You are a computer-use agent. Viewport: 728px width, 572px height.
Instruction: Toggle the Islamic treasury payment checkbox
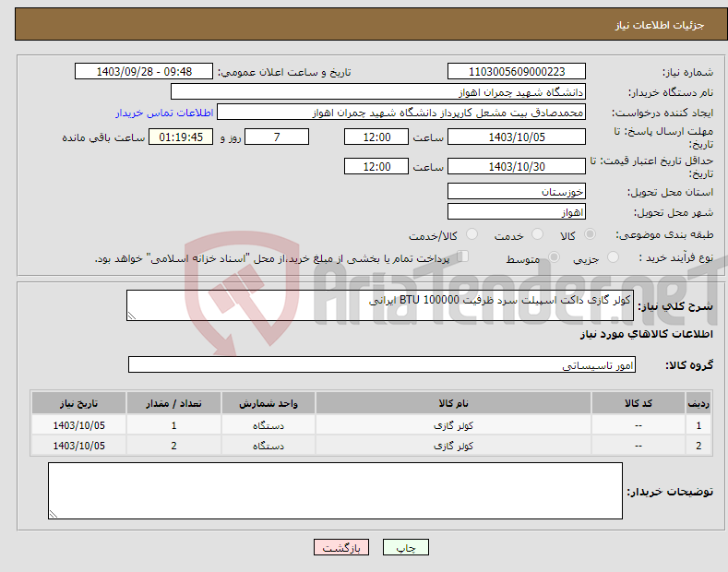[x=463, y=256]
